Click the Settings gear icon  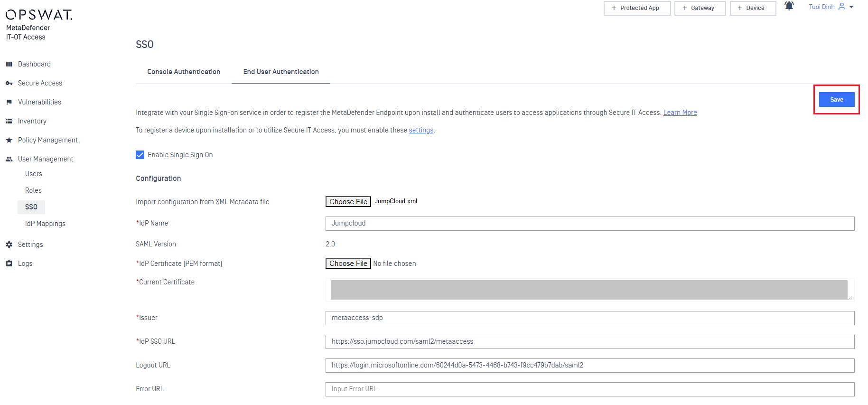tap(9, 245)
